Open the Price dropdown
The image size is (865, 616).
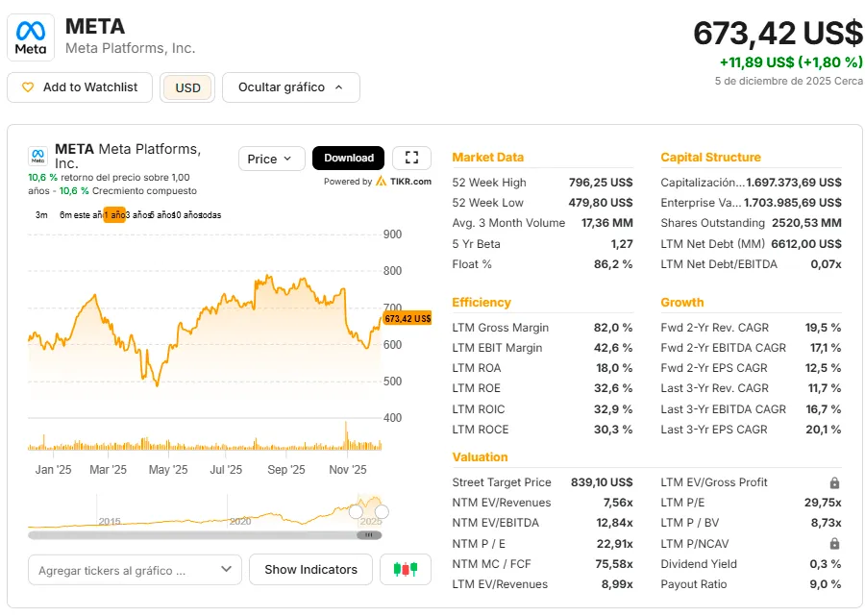271,159
